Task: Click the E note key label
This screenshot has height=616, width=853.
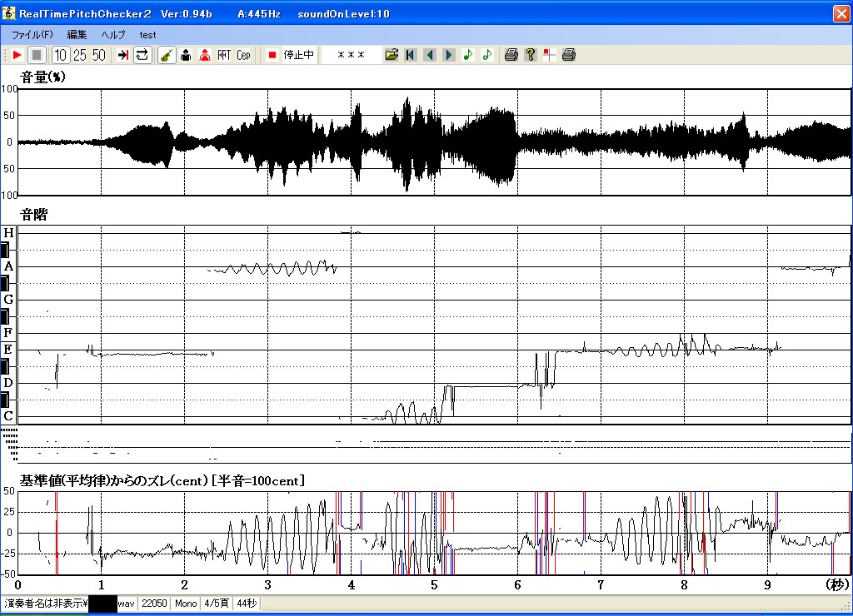Action: (8, 349)
